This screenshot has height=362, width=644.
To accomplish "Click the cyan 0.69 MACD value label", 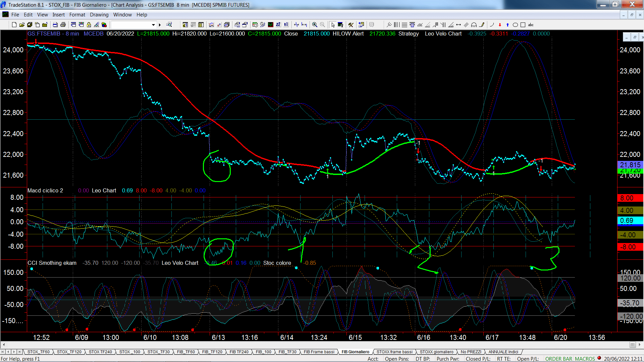I will pos(630,221).
